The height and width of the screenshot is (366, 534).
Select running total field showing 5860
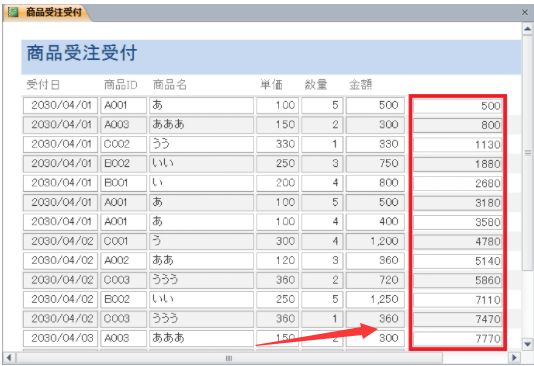pos(457,281)
